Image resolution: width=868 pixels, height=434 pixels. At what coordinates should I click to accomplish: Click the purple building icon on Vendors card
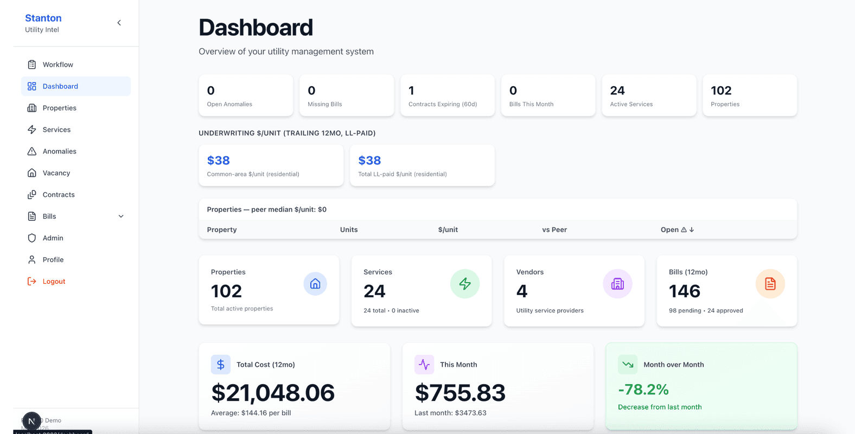[617, 284]
